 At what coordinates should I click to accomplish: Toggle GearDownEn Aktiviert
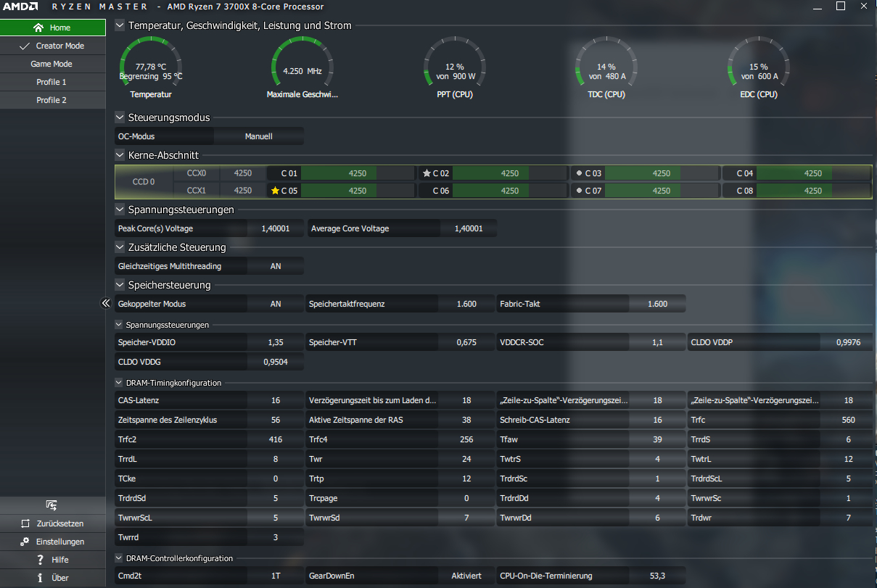click(466, 576)
